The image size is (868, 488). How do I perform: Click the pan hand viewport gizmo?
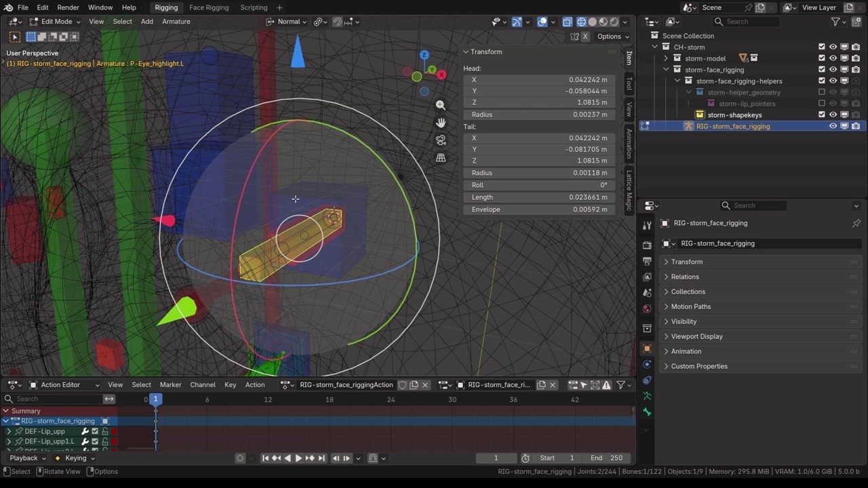tap(441, 123)
